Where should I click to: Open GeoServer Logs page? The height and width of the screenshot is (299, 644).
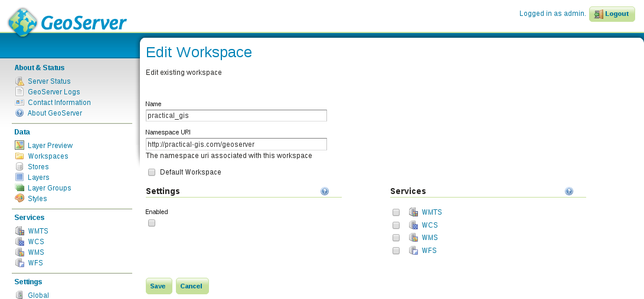click(x=54, y=92)
